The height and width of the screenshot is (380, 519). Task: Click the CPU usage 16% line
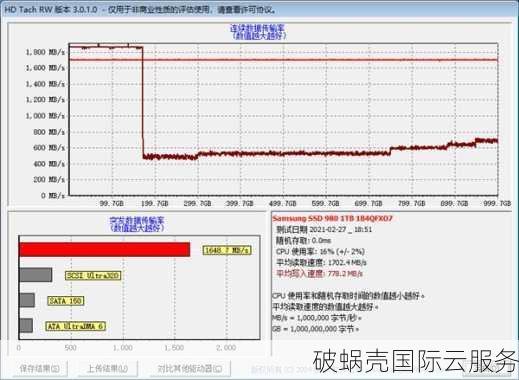click(x=320, y=251)
